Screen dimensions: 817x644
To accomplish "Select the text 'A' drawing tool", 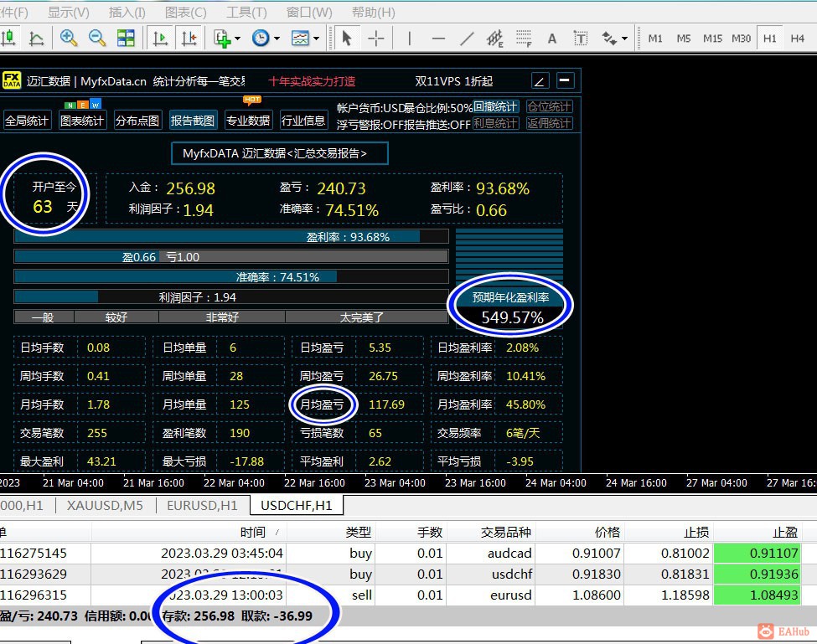I will [x=551, y=38].
